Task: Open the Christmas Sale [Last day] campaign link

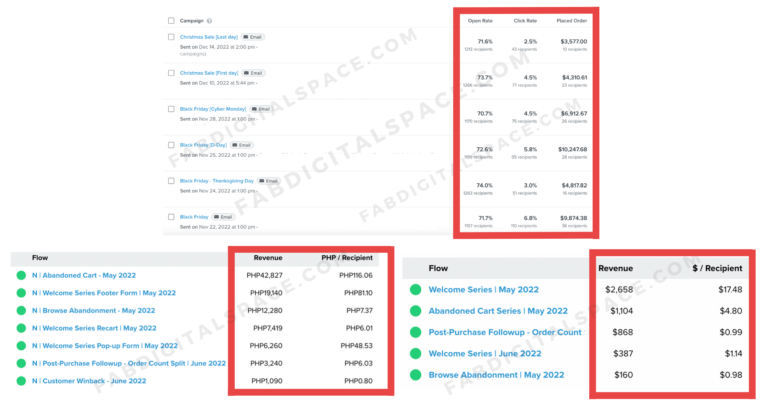Action: point(209,37)
